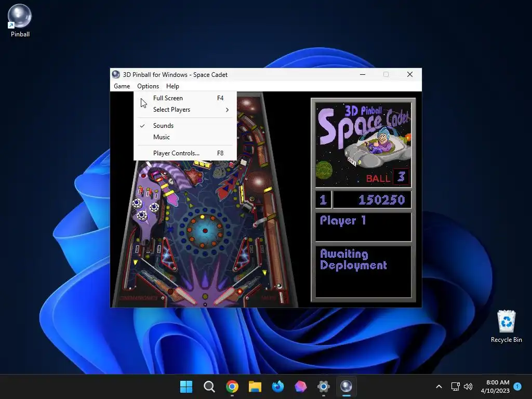Open the clock showing 8:00 AM
The width and height of the screenshot is (532, 399).
coord(495,387)
